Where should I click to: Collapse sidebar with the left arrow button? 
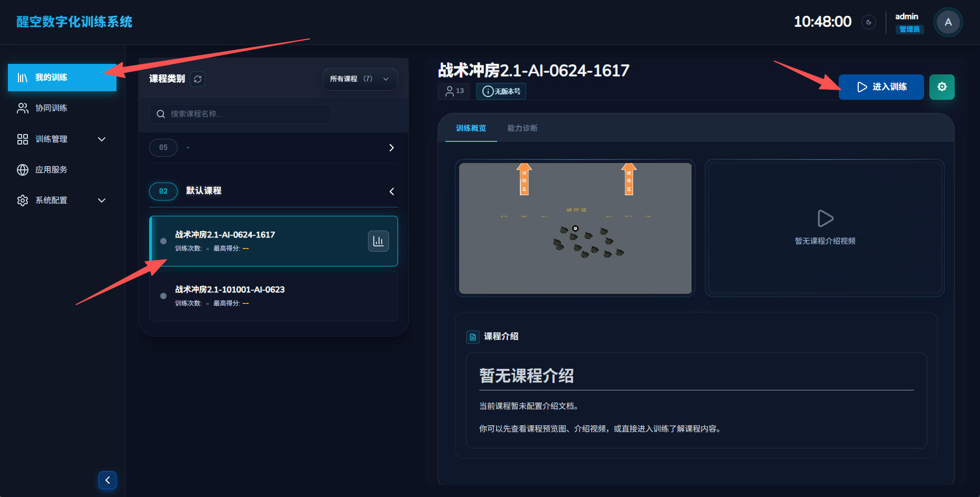coord(108,480)
